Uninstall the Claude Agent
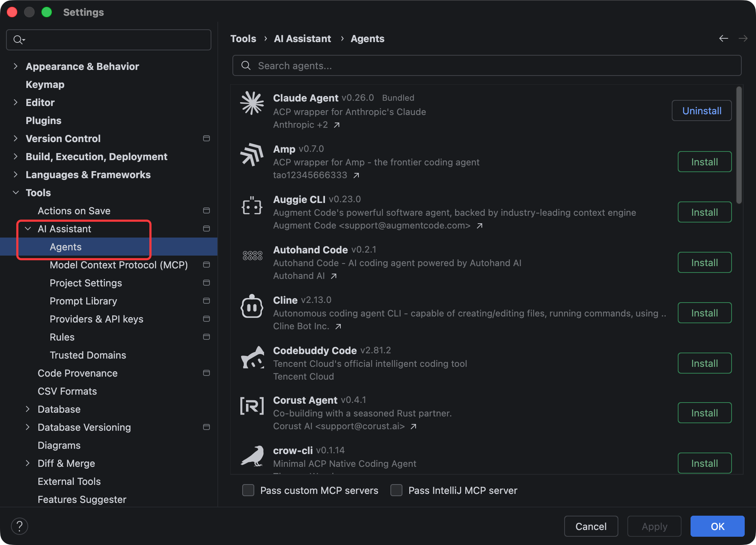Viewport: 756px width, 545px height. (701, 111)
